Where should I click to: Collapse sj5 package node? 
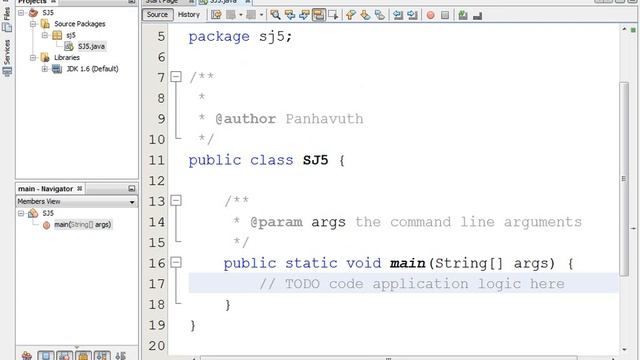click(45, 35)
